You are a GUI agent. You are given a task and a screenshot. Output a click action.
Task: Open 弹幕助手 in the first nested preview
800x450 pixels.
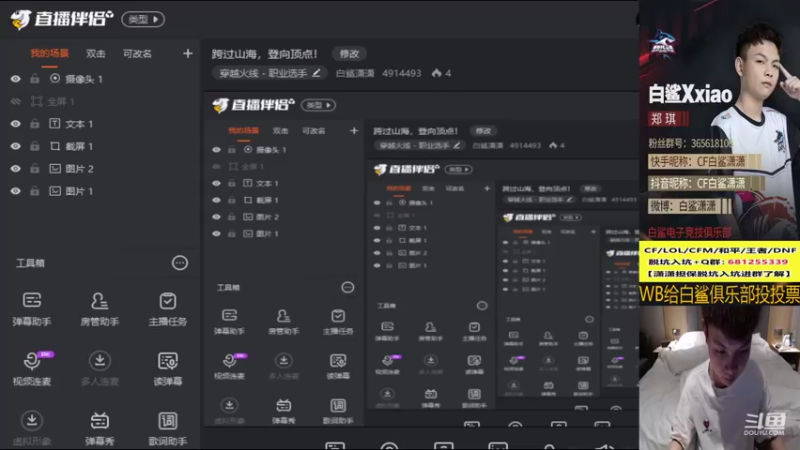[x=229, y=321]
